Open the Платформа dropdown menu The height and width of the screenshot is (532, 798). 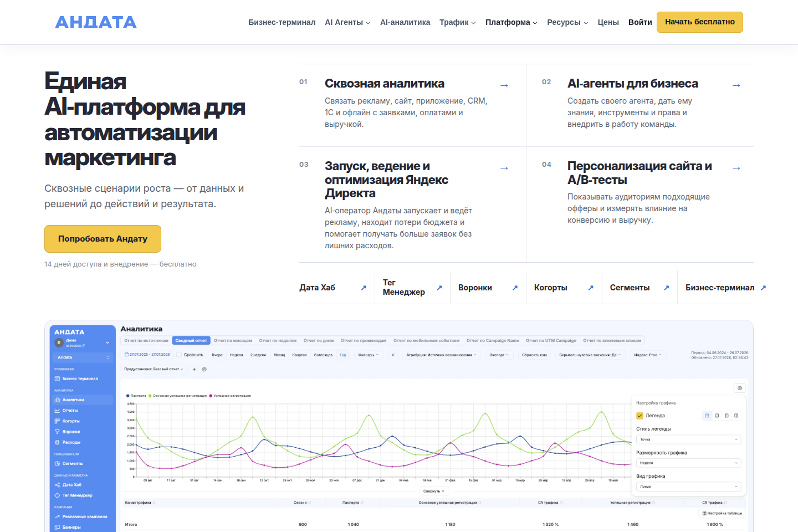coord(511,22)
